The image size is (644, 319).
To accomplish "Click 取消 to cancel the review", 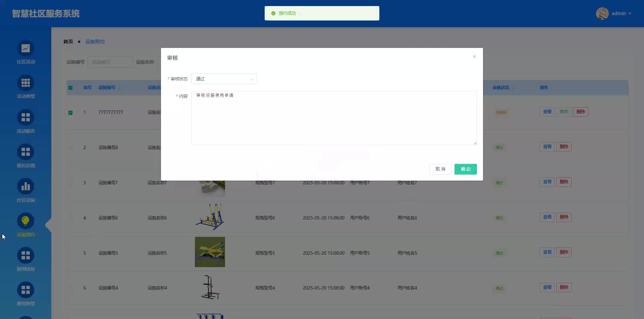I will tap(440, 169).
